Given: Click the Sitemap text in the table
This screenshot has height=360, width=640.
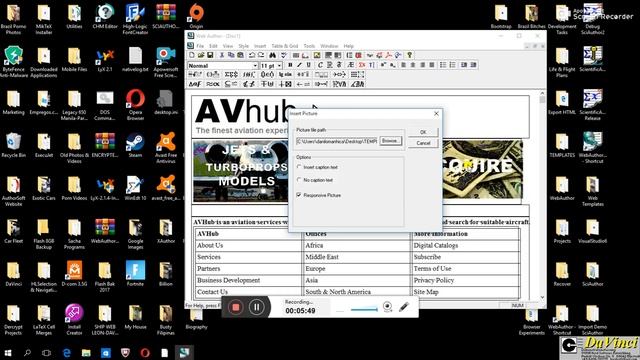Looking at the screenshot, I should pyautogui.click(x=426, y=292).
